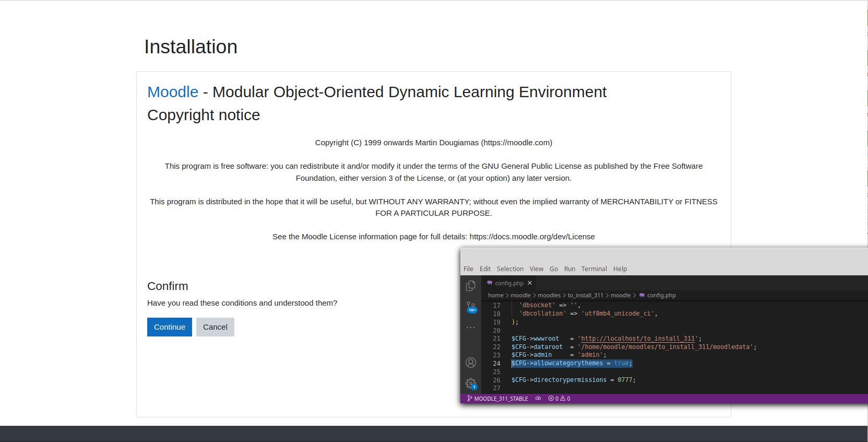Open the File menu in VS Code

468,269
